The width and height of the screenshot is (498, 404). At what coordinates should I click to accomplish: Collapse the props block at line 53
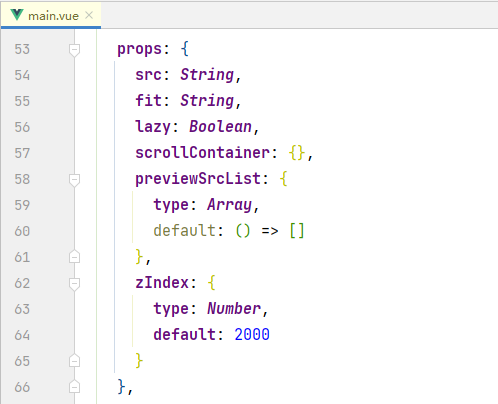(x=74, y=50)
